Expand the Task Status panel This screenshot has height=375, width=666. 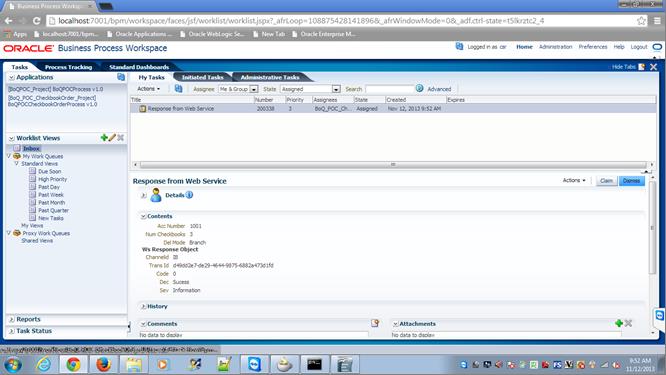pos(11,331)
